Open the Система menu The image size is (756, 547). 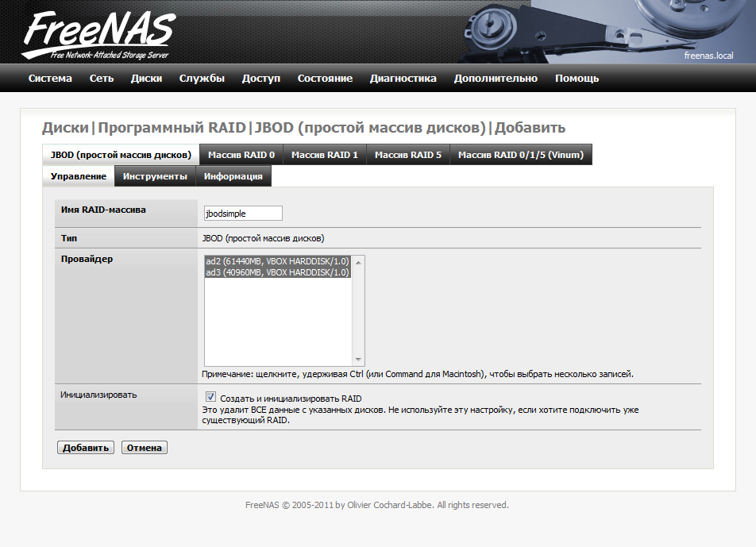[50, 78]
